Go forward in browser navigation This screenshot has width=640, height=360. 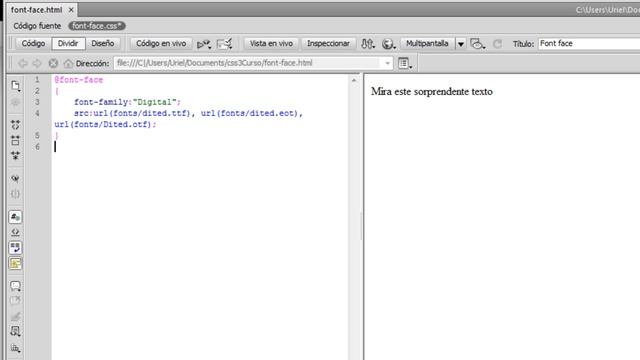tap(37, 63)
